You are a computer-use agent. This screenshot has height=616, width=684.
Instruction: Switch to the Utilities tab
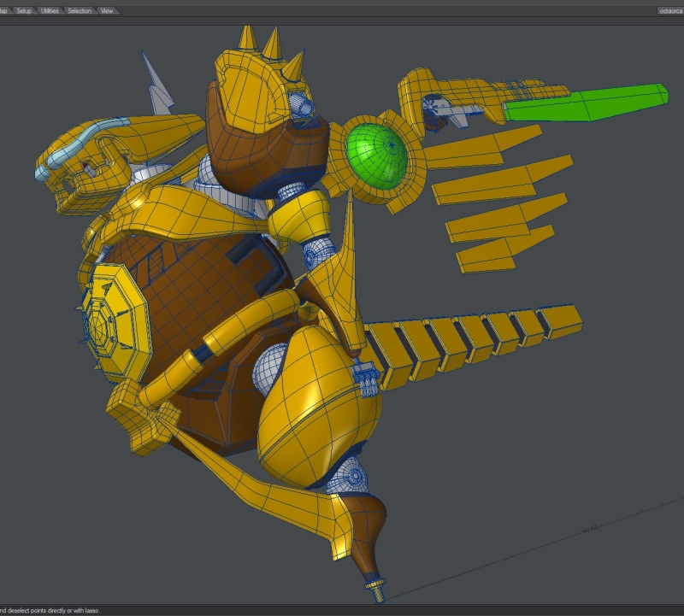pyautogui.click(x=50, y=11)
